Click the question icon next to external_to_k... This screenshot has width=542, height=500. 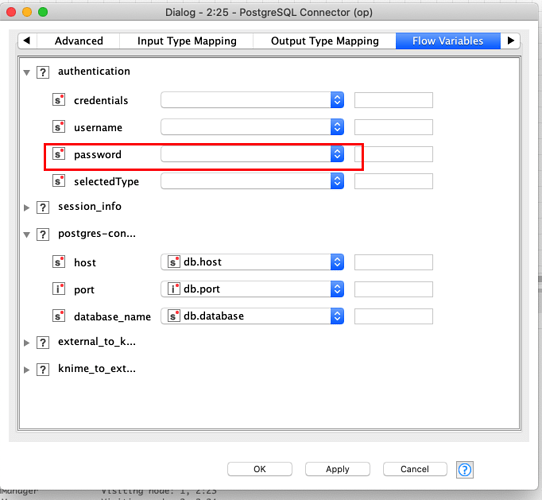tap(43, 343)
